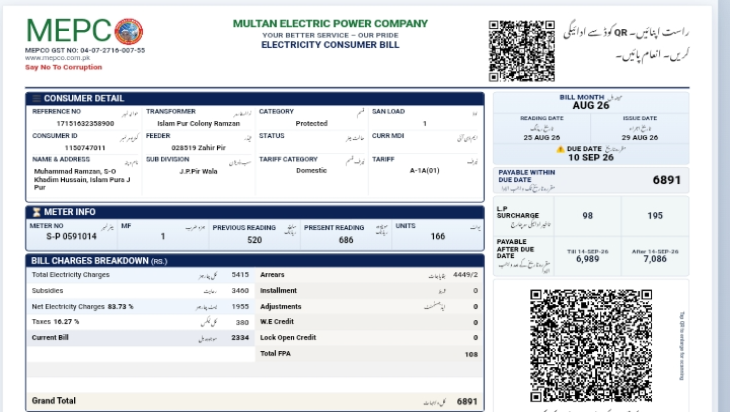The width and height of the screenshot is (730, 412).
Task: Select consumer ID 1150747011
Action: [x=85, y=148]
